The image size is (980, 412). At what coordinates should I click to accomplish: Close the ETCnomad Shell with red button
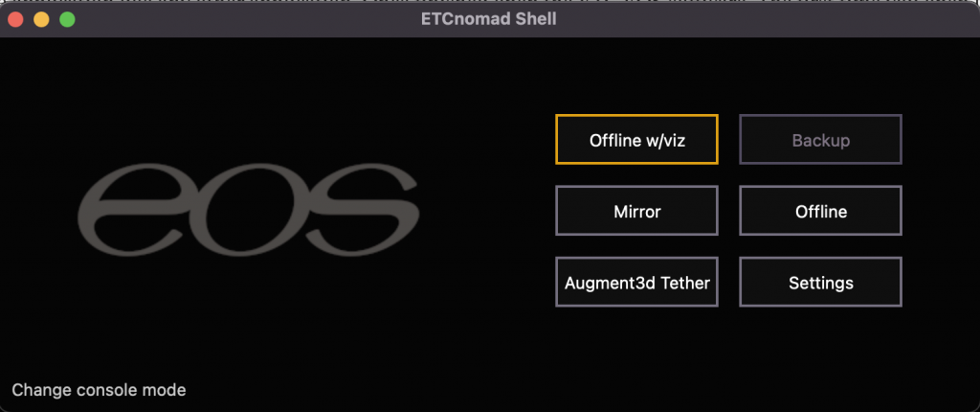15,19
